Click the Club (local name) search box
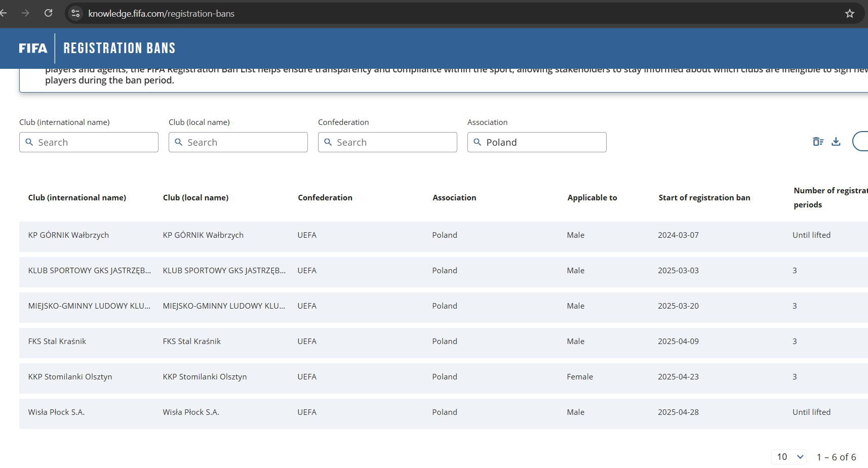Viewport: 868px width, 468px height. point(238,142)
